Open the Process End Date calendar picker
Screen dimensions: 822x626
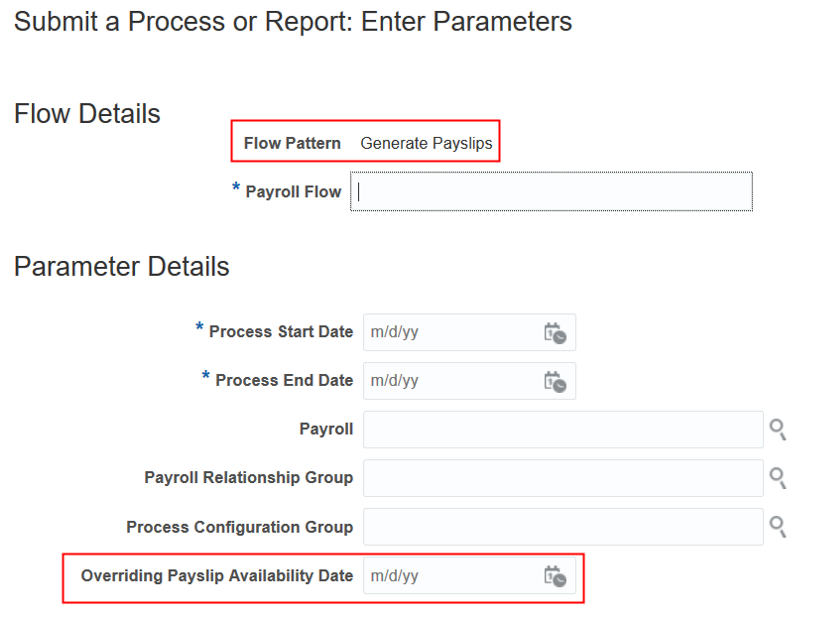pyautogui.click(x=554, y=381)
